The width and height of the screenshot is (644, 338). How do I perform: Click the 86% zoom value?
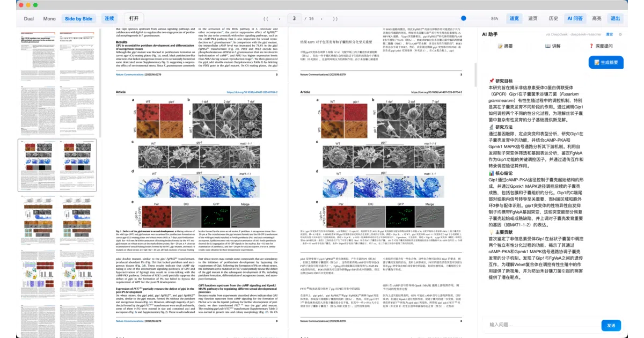tap(494, 19)
